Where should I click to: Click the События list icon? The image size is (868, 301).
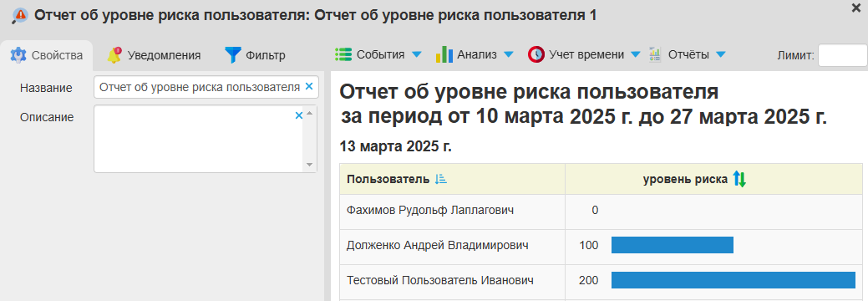[x=343, y=54]
